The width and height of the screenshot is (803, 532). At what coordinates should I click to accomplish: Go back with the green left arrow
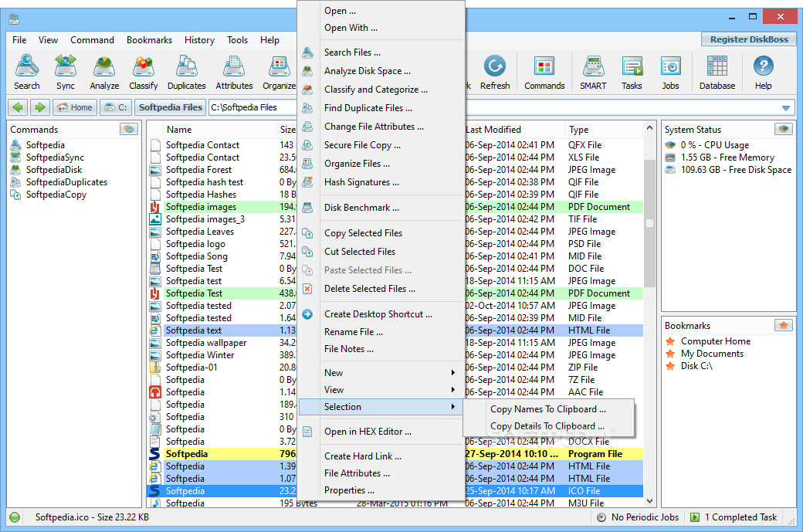18,107
